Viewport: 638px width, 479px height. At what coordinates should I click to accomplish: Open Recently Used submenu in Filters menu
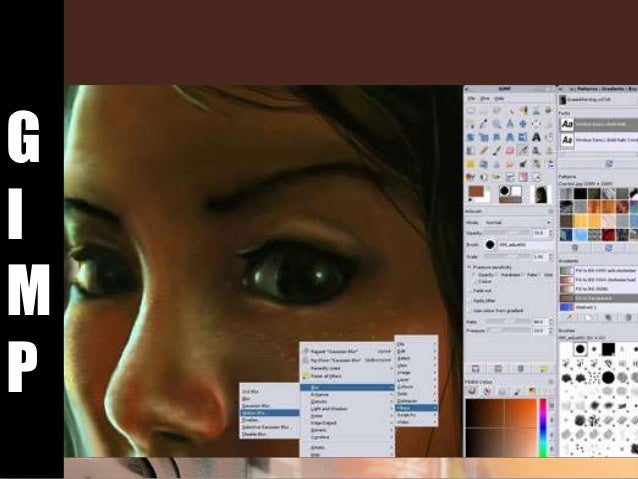pyautogui.click(x=347, y=368)
